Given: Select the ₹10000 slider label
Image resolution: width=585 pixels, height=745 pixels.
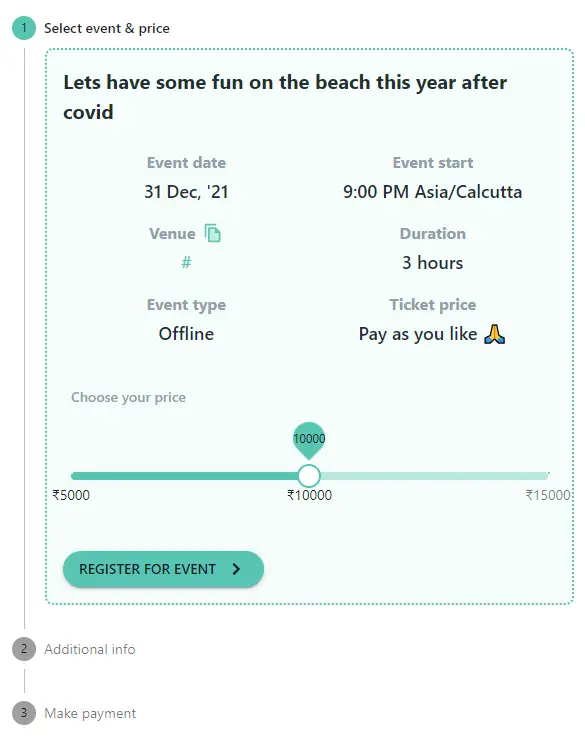Looking at the screenshot, I should click(x=309, y=495).
